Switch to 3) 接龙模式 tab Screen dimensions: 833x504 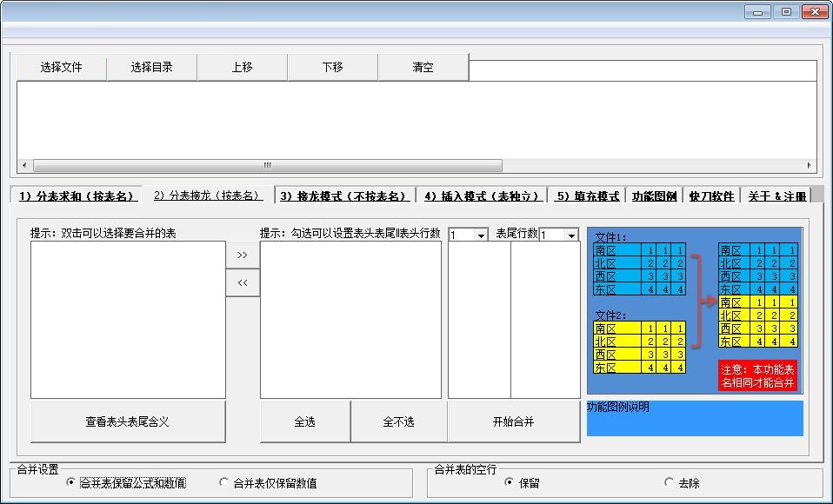point(345,196)
